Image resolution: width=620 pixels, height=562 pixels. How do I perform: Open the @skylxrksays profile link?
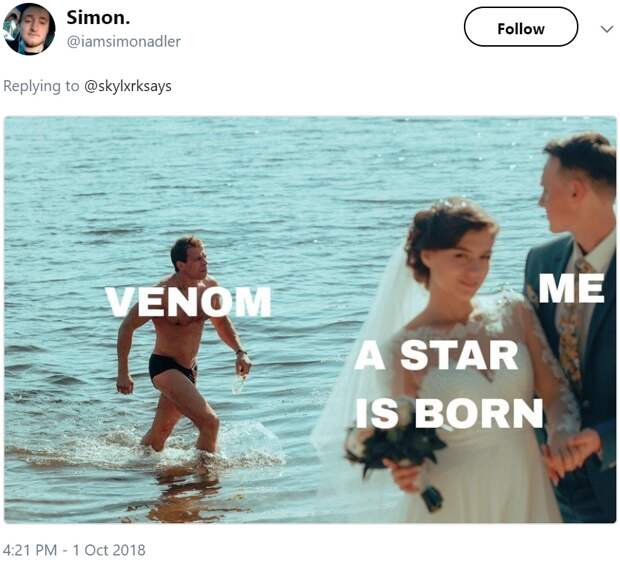(x=128, y=86)
